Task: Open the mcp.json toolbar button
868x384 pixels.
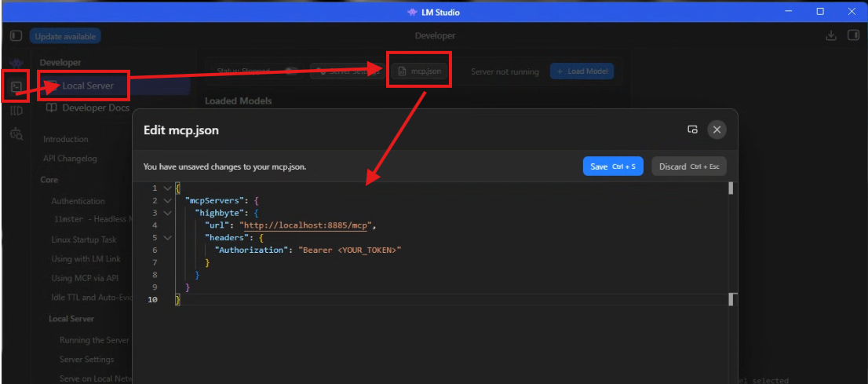Action: pyautogui.click(x=419, y=71)
